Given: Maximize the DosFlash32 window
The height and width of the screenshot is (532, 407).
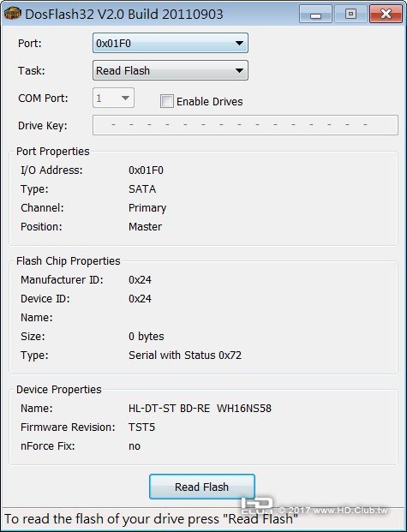Looking at the screenshot, I should 350,14.
